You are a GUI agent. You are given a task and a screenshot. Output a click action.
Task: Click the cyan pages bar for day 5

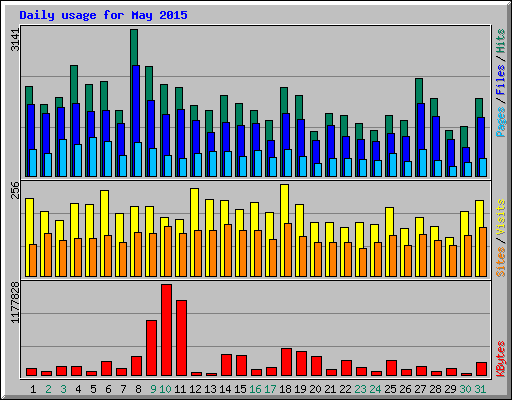93,157
